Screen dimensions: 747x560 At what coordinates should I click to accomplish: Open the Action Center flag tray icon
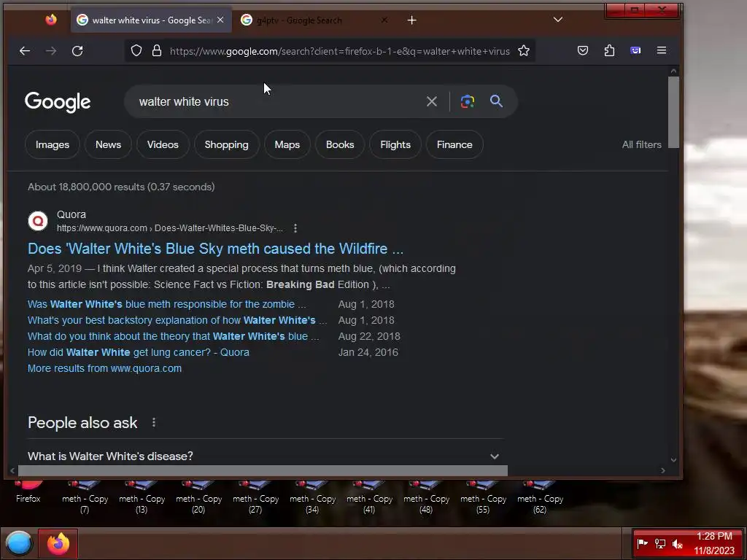(x=642, y=543)
